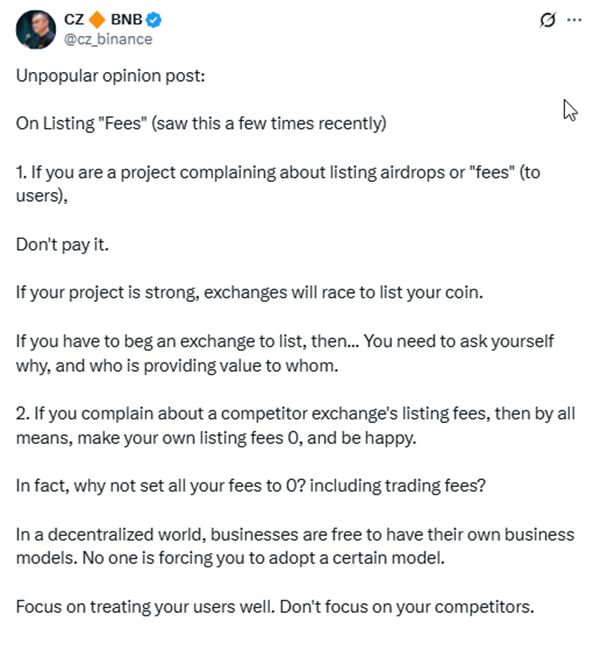Screen dimensions: 600x647
Task: Open the three-dot more options menu
Action: pyautogui.click(x=574, y=20)
